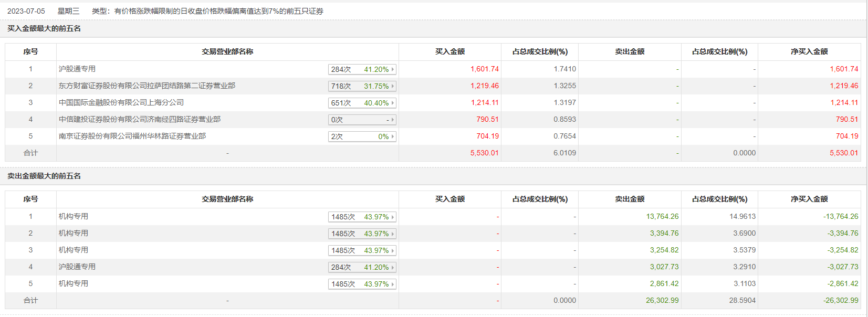The height and width of the screenshot is (317, 868).
Task: Click 沪股通专用 in the buy table
Action: pyautogui.click(x=77, y=69)
